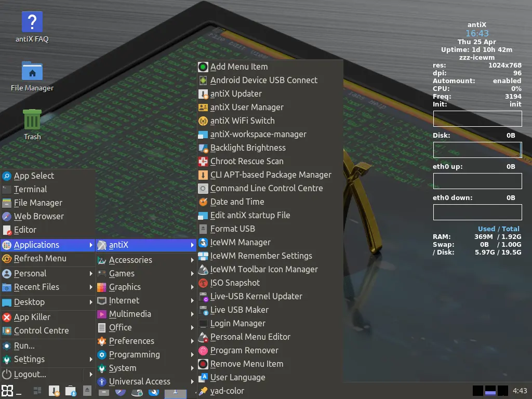Screen dimensions: 532x399
Task: Expand Recent Files submenu
Action: pyautogui.click(x=47, y=287)
